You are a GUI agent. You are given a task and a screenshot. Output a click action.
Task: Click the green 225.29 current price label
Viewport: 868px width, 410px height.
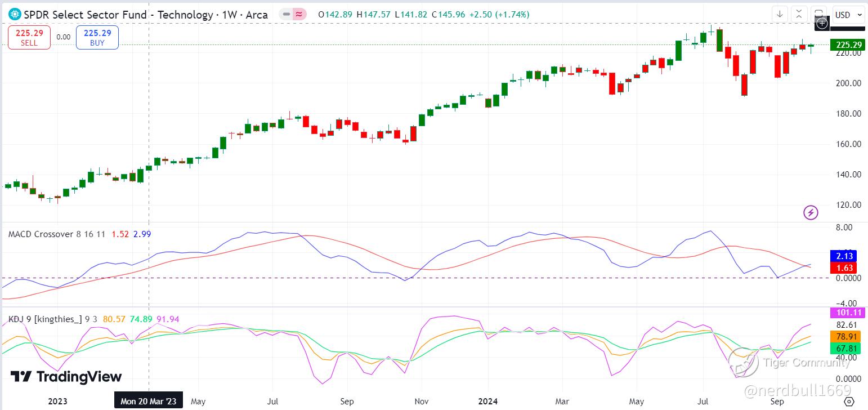(x=849, y=45)
